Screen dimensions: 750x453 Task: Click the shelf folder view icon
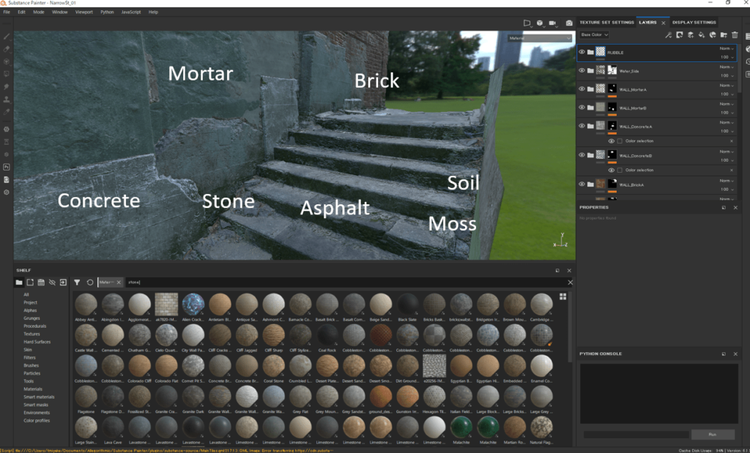[x=19, y=283]
